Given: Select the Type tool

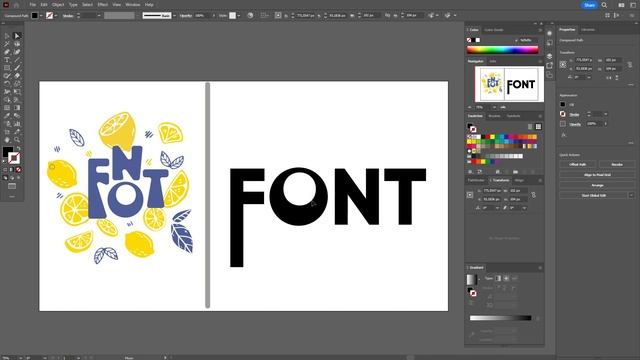Looking at the screenshot, I should point(7,60).
